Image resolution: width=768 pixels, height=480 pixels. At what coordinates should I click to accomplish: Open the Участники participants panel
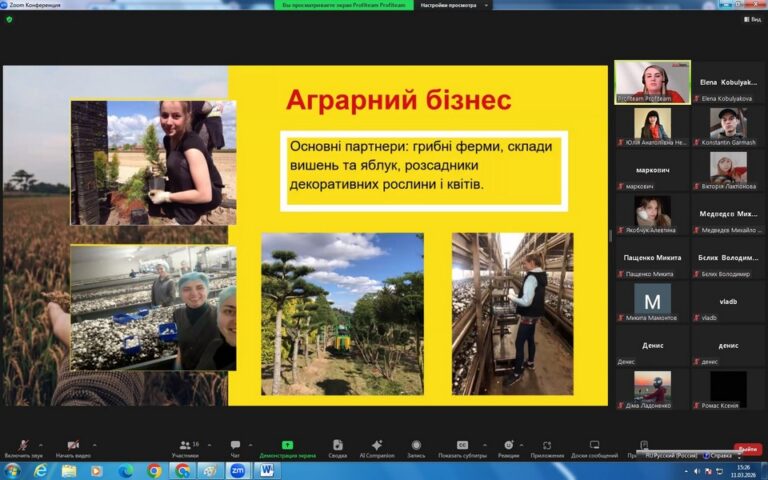tap(185, 446)
